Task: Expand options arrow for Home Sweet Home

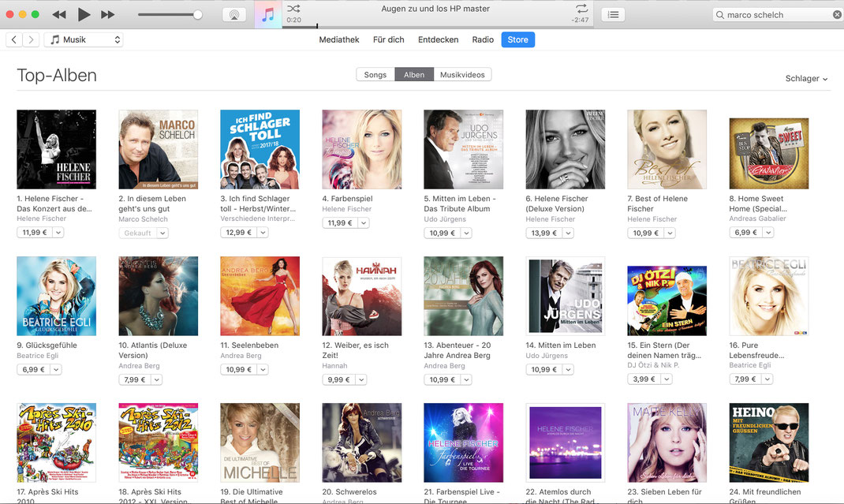Action: 768,233
